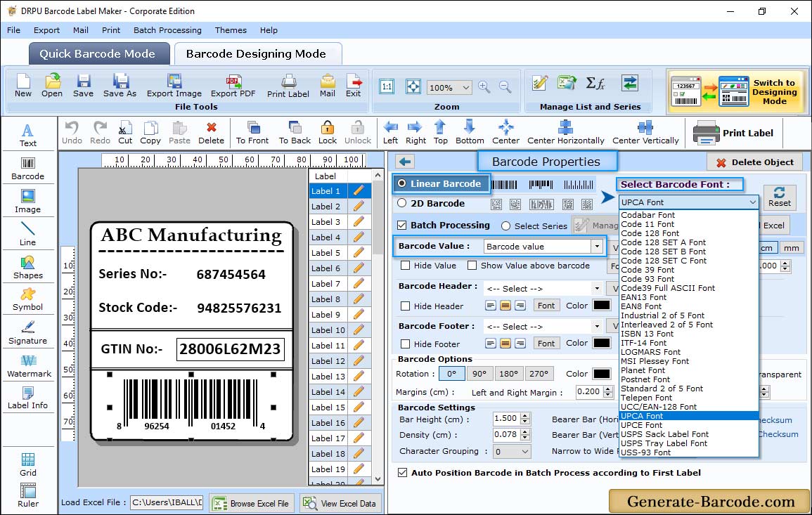Click the fit-to-window zoom icon
Image resolution: width=812 pixels, height=515 pixels.
pyautogui.click(x=413, y=87)
